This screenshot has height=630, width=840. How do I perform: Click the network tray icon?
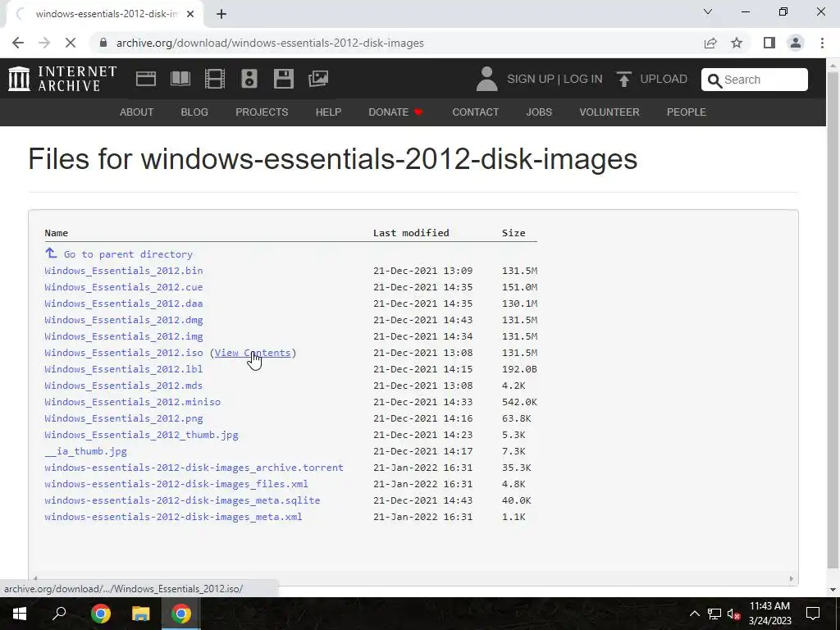pos(714,614)
